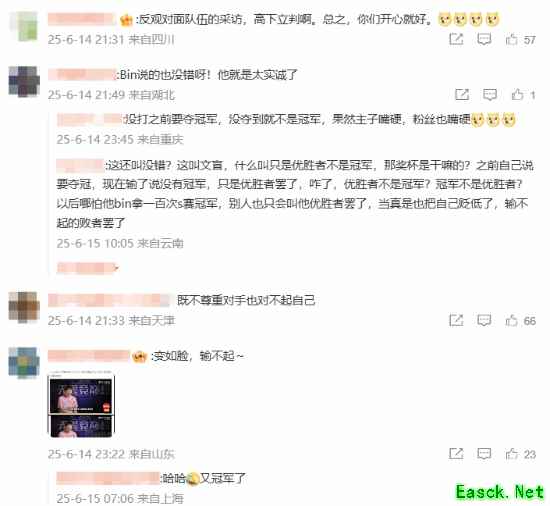Share the Shandong comment posted at 23:22
Image resolution: width=550 pixels, height=506 pixels.
(456, 454)
